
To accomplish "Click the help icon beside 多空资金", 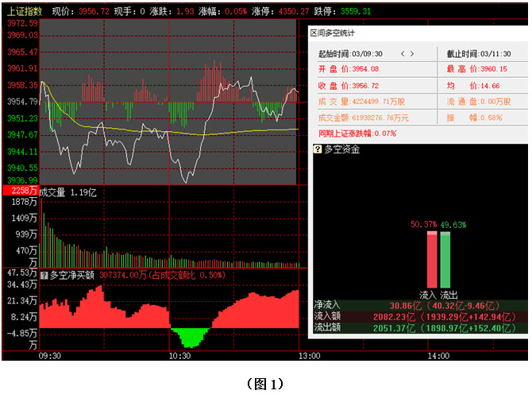I will pos(318,149).
